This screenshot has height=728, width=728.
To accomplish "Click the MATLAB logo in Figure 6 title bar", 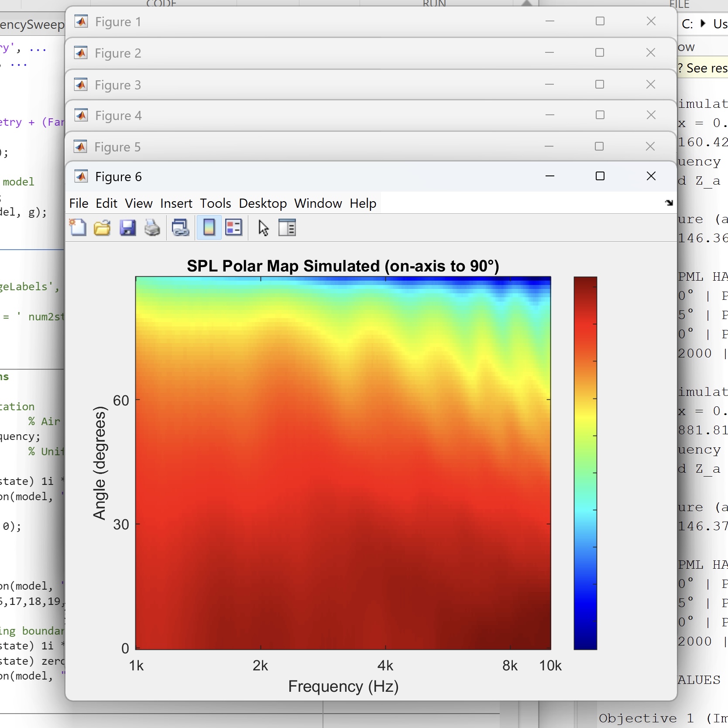I will tap(81, 176).
